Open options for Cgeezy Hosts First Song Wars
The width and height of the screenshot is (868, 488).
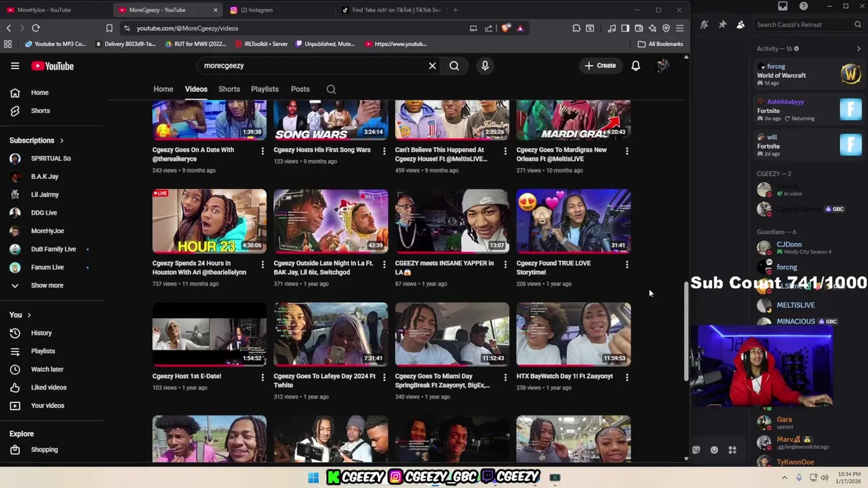(x=384, y=151)
